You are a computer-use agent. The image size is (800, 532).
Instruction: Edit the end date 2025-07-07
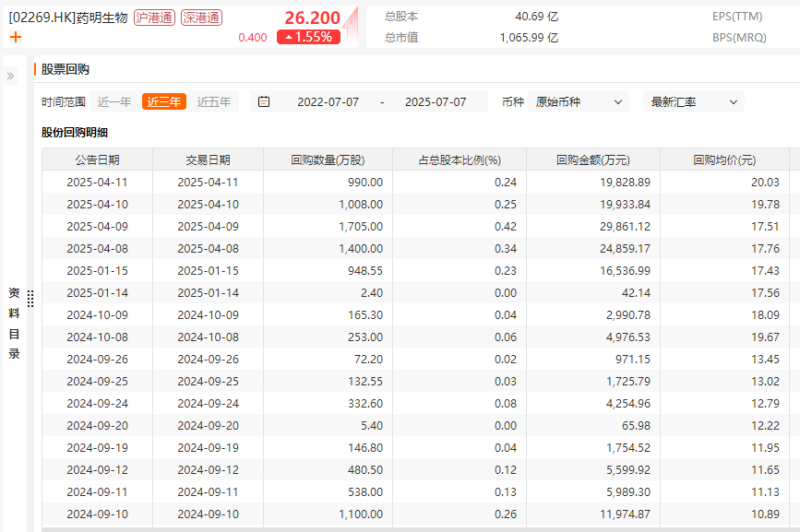[x=436, y=102]
